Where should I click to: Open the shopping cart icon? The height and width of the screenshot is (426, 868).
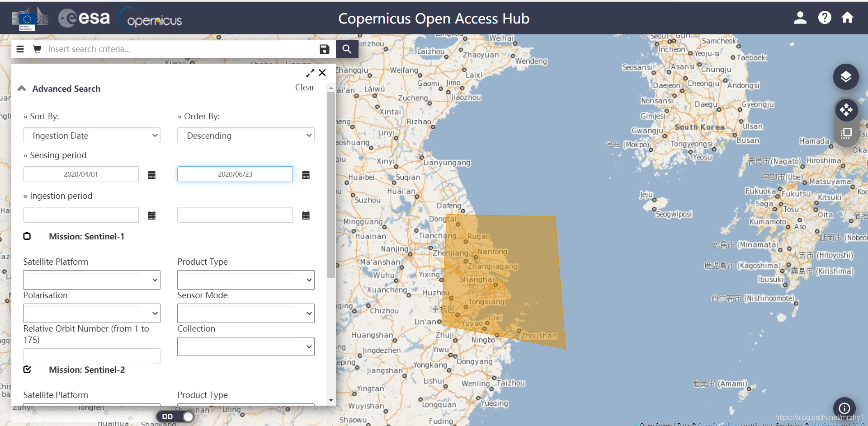37,49
